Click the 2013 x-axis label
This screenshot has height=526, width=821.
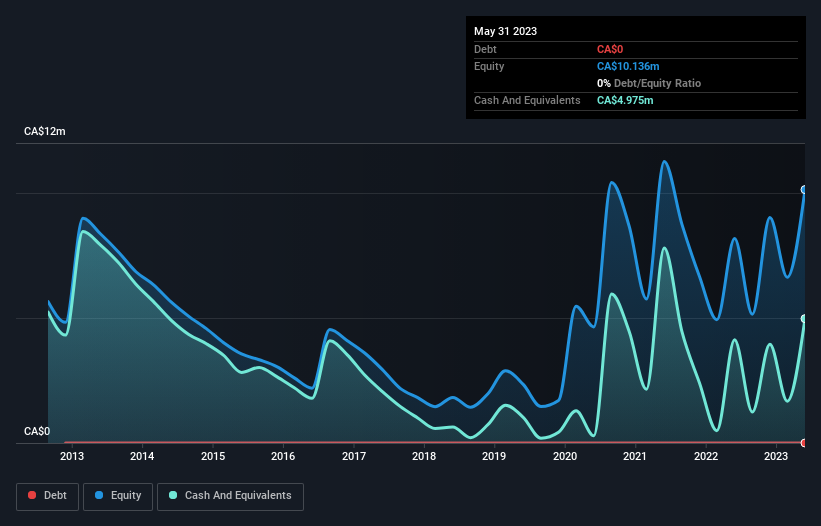[72, 456]
